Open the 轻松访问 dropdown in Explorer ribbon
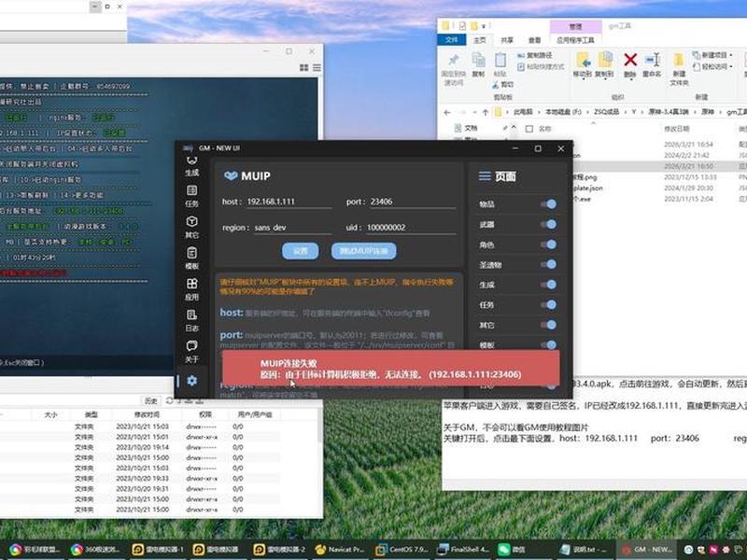Image resolution: width=747 pixels, height=560 pixels. (712, 66)
